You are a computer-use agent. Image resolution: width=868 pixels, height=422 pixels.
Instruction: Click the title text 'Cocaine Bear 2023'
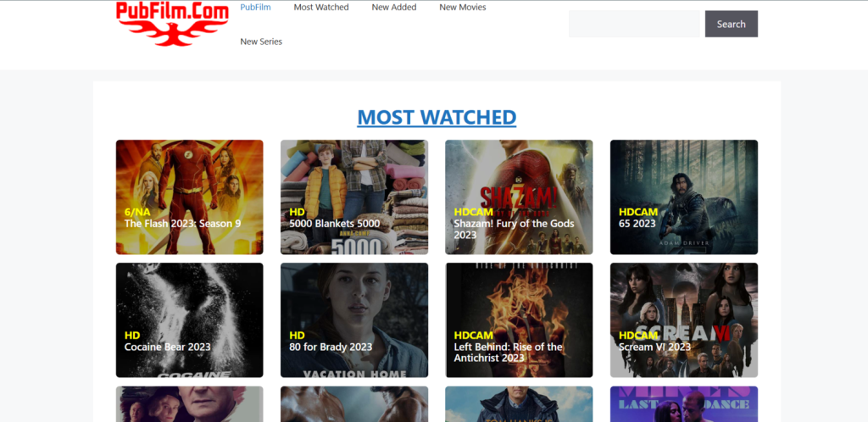pos(167,347)
